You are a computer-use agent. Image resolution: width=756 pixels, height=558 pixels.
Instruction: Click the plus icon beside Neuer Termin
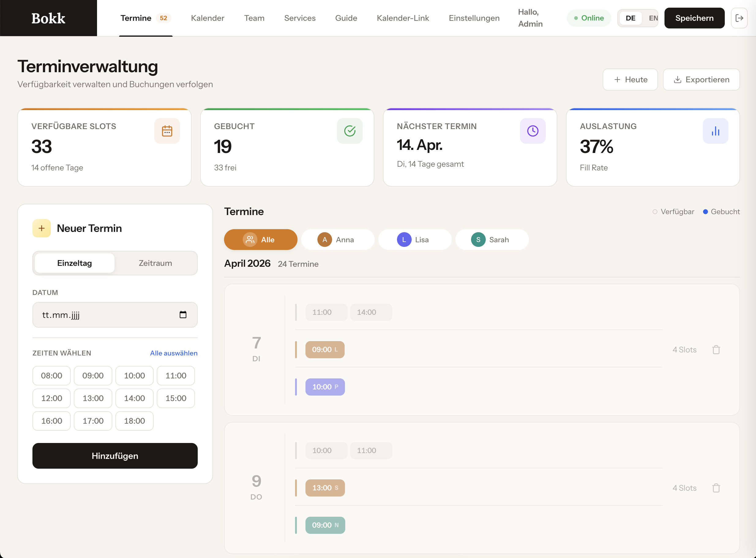41,228
